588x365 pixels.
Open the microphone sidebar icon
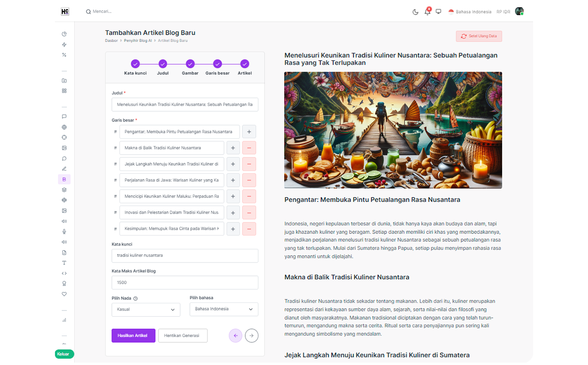pyautogui.click(x=64, y=232)
